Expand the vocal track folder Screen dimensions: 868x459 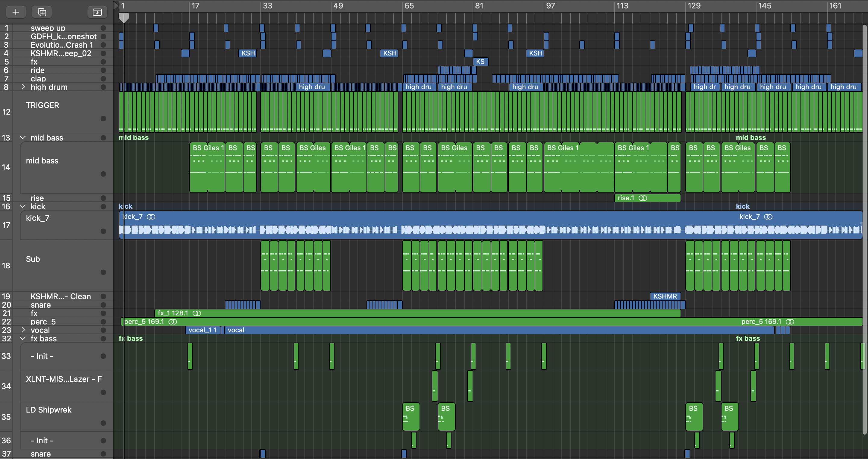pos(23,330)
